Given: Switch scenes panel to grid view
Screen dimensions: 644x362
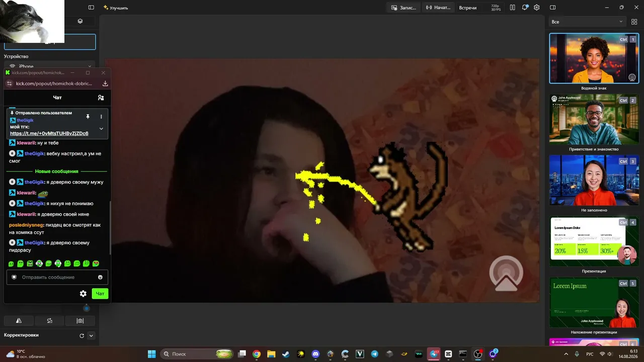Looking at the screenshot, I should (634, 22).
